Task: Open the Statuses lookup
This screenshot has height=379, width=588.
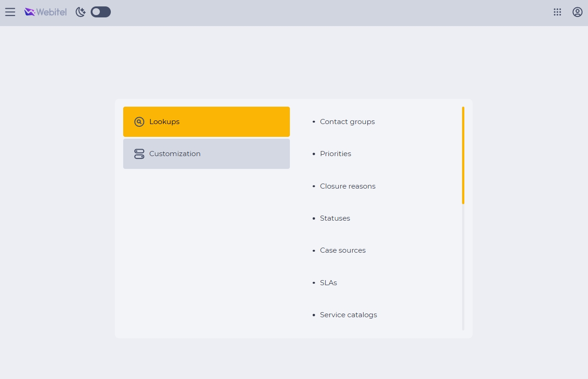Action: click(335, 218)
